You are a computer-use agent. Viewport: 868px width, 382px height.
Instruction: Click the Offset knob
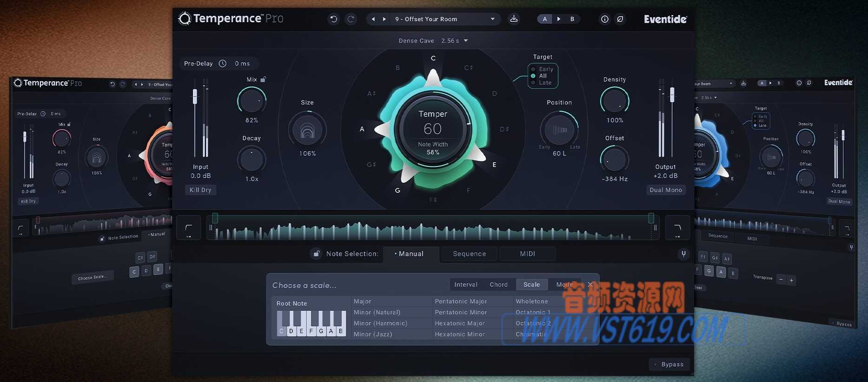[x=615, y=159]
